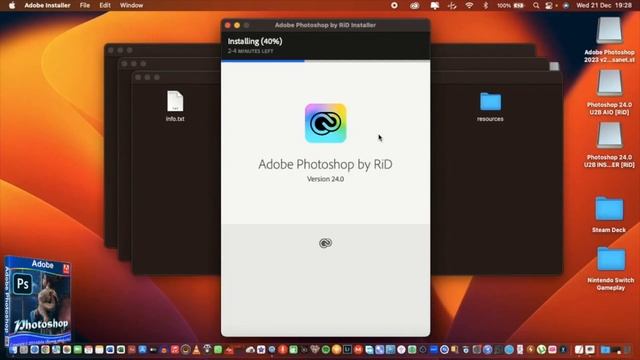Viewport: 640px width, 360px height.
Task: Open the Window menu
Action: pos(131,5)
